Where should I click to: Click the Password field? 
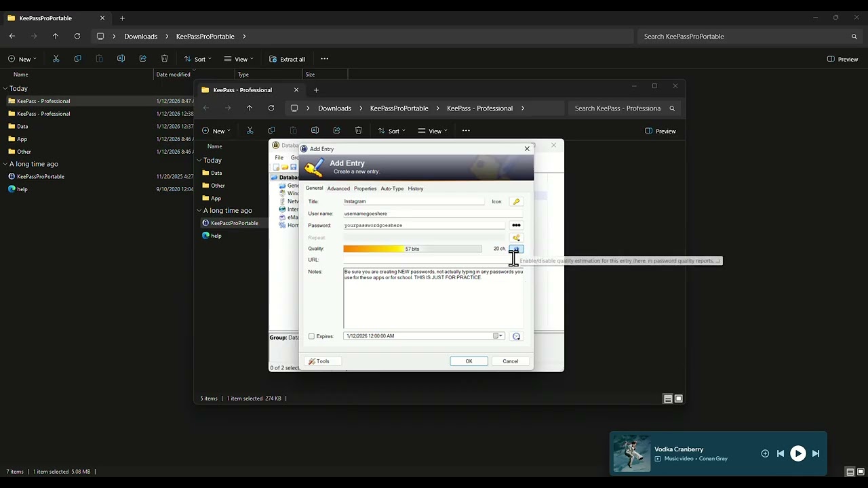tap(424, 225)
